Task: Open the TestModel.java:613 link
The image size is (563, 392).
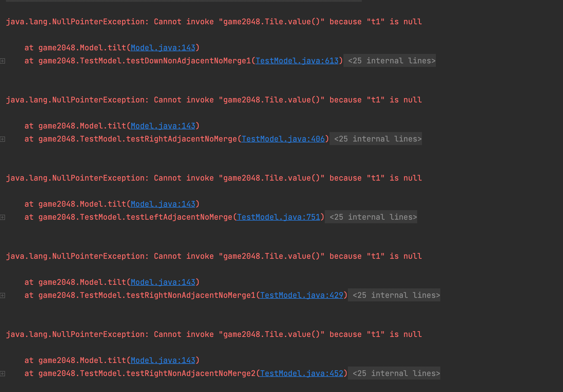Action: [x=297, y=61]
